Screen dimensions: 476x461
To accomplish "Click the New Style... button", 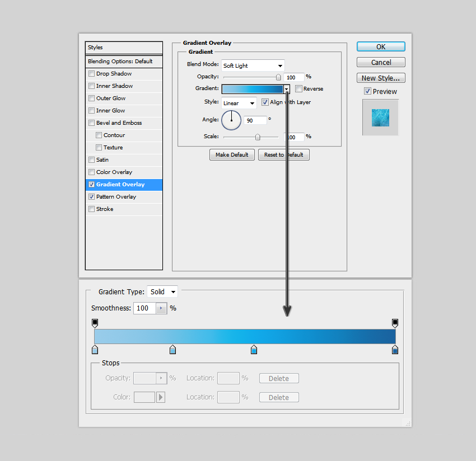I will (x=381, y=78).
